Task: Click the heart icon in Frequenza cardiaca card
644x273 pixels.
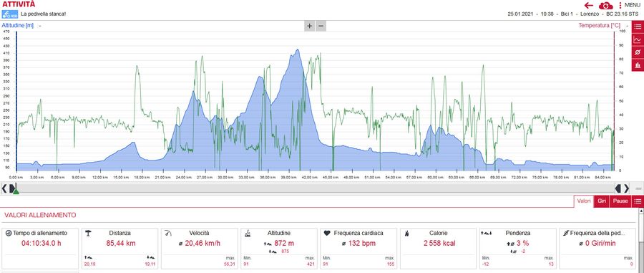Action: 327,233
